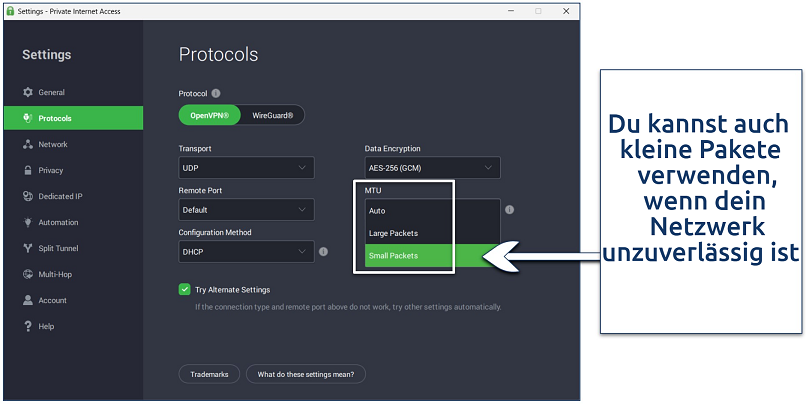This screenshot has height=404, width=806.
Task: Click the Try Alternate Settings label text
Action: coord(232,290)
